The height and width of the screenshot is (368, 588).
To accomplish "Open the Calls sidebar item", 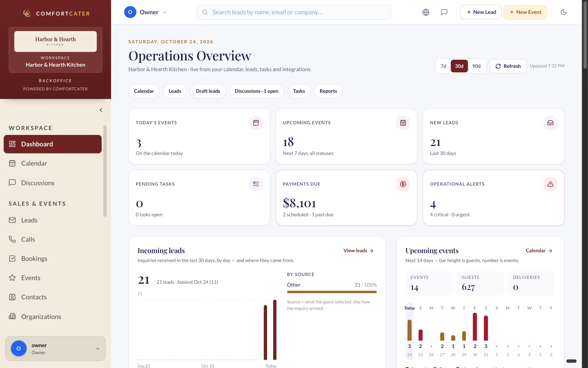I will pyautogui.click(x=53, y=239).
